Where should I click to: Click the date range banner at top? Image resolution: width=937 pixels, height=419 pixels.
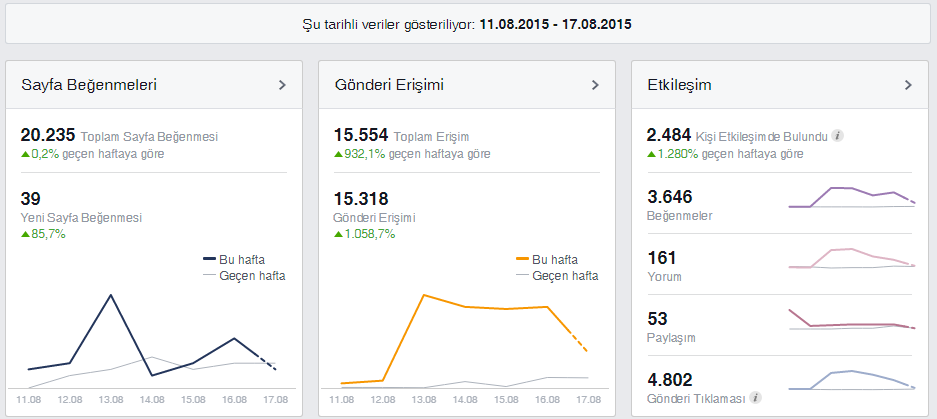click(x=468, y=24)
